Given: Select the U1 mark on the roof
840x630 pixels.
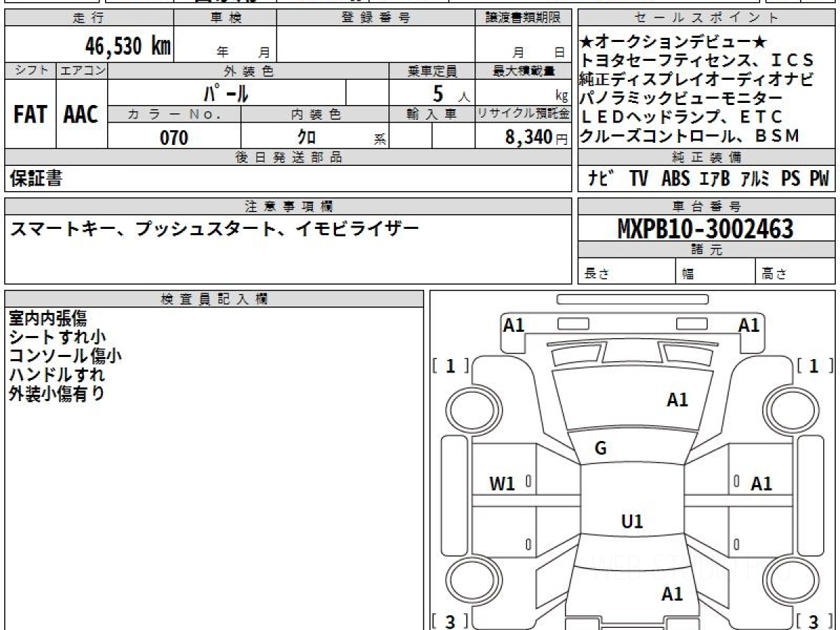Looking at the screenshot, I should pyautogui.click(x=632, y=521).
